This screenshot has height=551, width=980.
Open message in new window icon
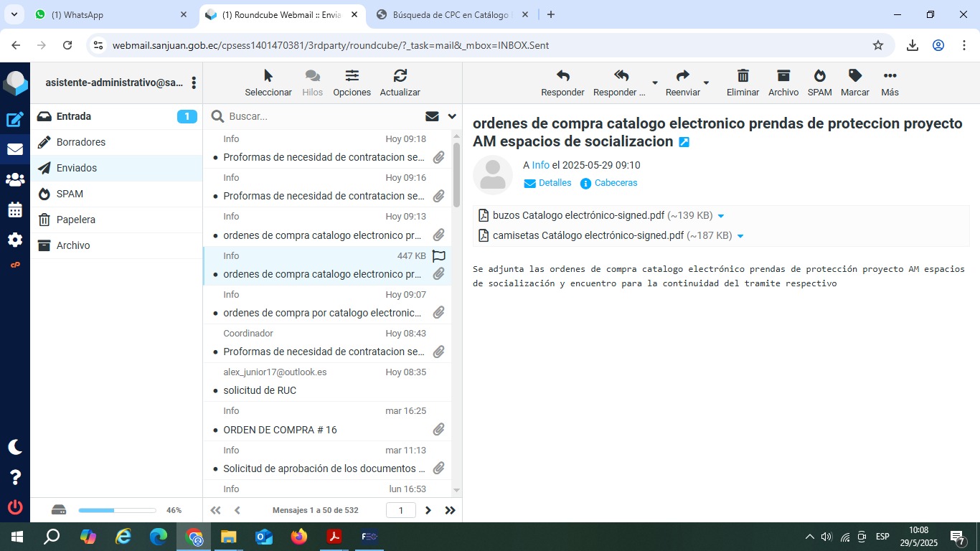coord(684,142)
